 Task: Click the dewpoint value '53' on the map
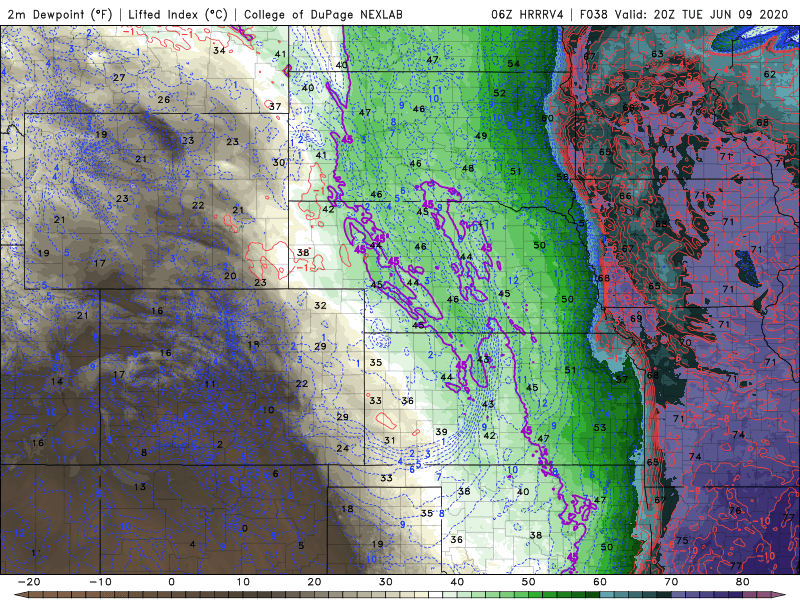click(600, 427)
